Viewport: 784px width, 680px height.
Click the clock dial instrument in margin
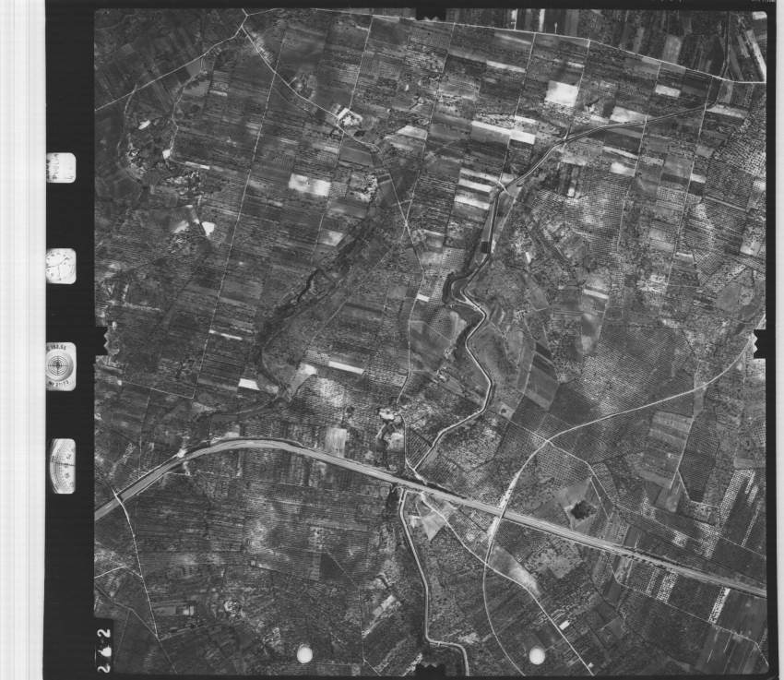pyautogui.click(x=61, y=266)
